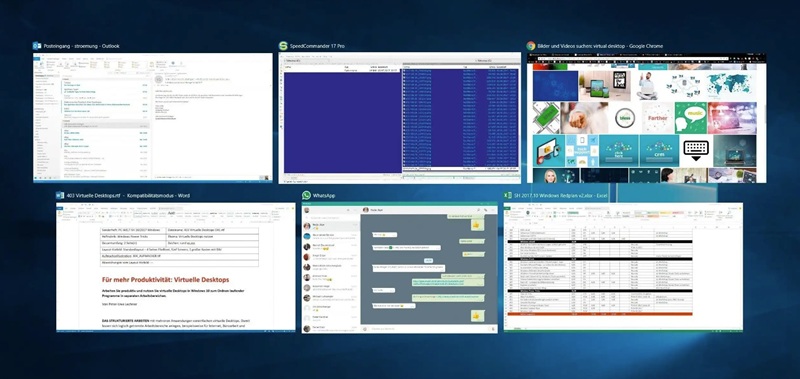Click the Excel icon beside SH 2017.10 title

[x=508, y=195]
